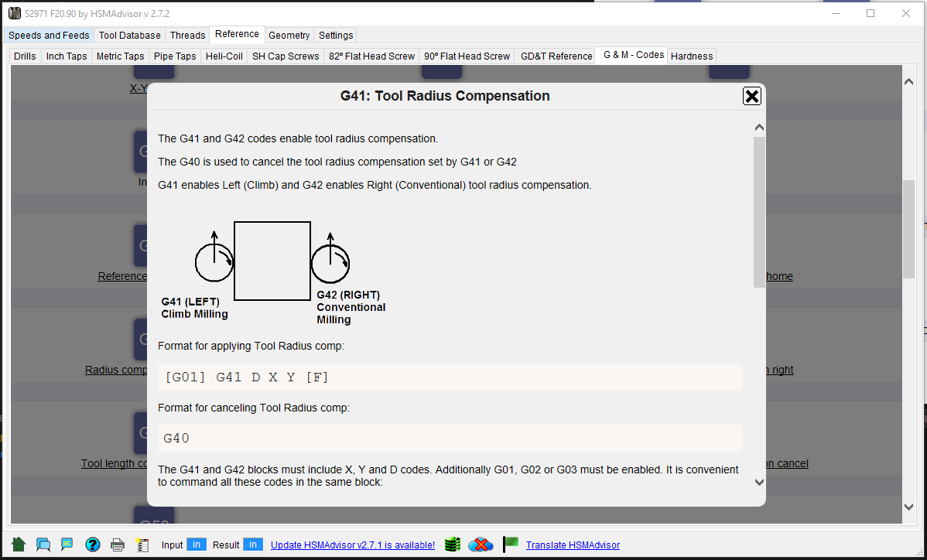Click the single comment feedback icon
This screenshot has height=560, width=927.
(x=67, y=544)
